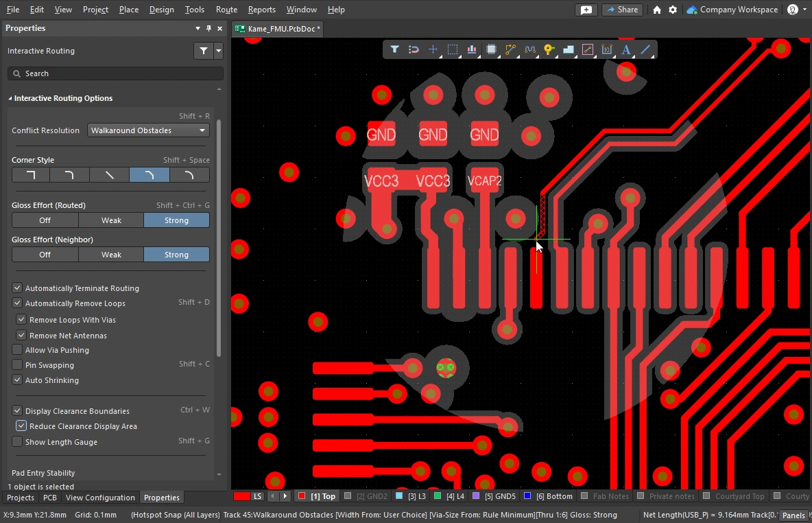Image resolution: width=812 pixels, height=523 pixels.
Task: Toggle the Pin Swapping checkbox
Action: (x=18, y=365)
